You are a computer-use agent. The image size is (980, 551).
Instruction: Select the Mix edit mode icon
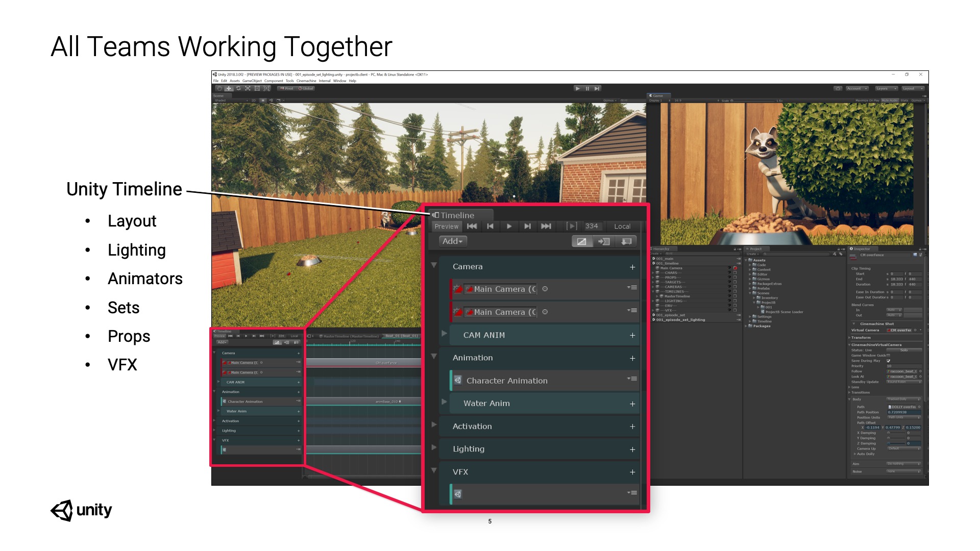[582, 241]
